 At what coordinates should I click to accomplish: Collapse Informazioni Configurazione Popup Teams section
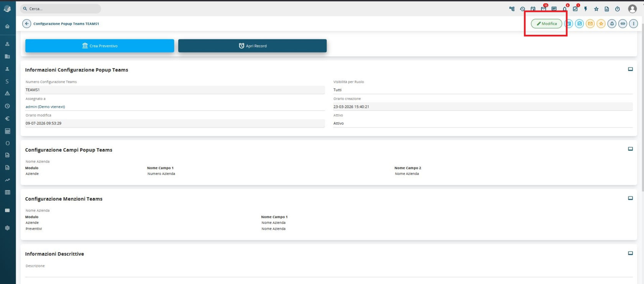630,69
